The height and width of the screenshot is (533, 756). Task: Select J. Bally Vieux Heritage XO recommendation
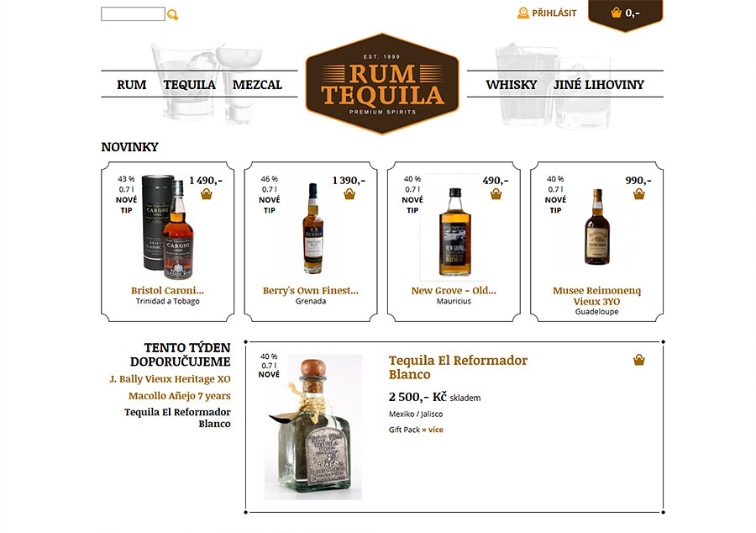(x=170, y=379)
